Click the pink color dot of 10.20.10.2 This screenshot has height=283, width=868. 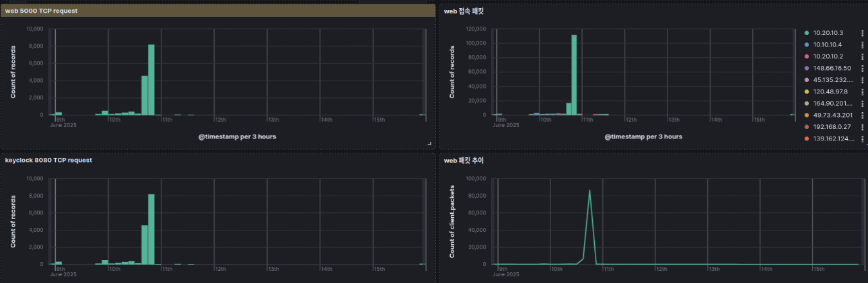tap(807, 56)
